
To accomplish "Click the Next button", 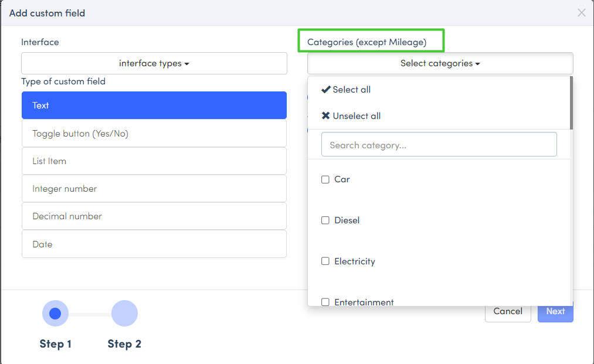I will pyautogui.click(x=555, y=312).
